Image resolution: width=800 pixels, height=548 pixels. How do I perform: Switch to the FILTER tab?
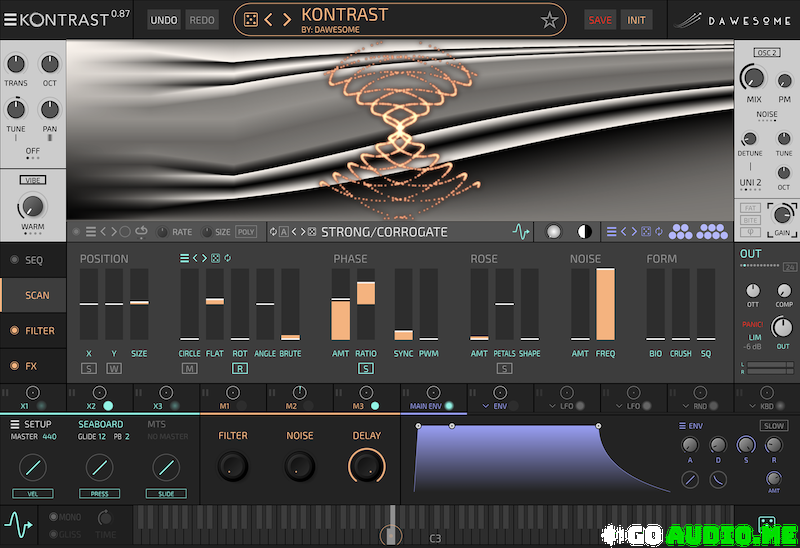tap(39, 331)
